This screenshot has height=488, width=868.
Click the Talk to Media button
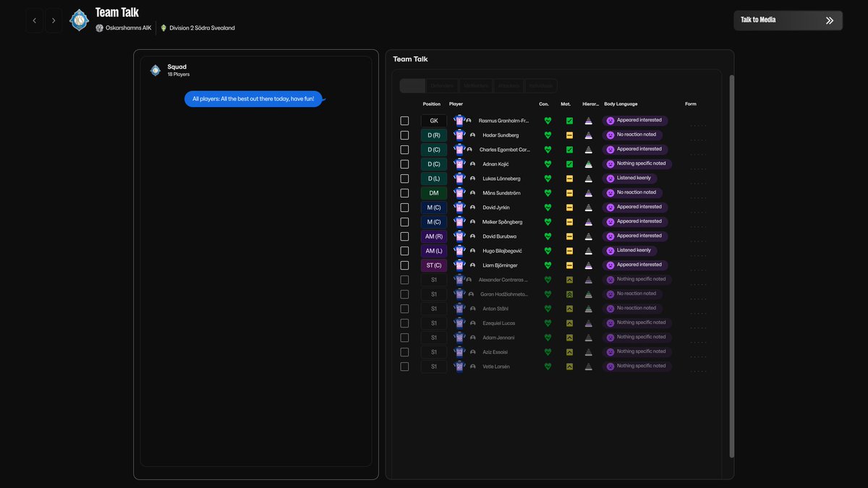[788, 20]
